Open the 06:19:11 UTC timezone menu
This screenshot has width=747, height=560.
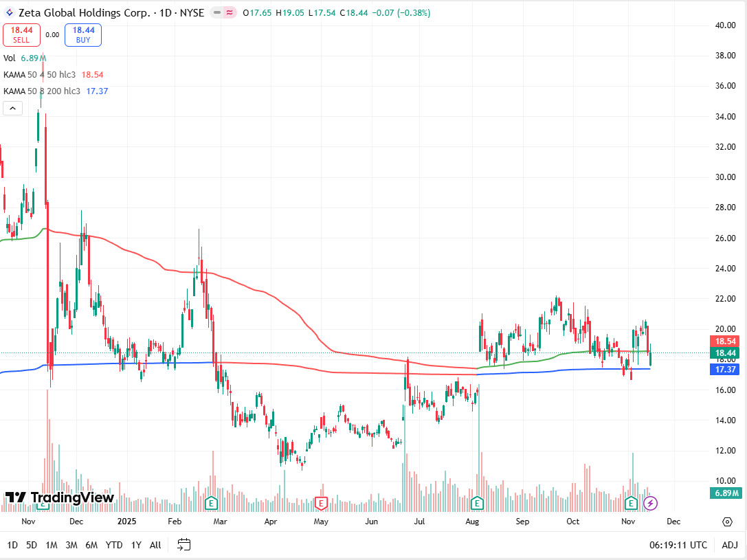click(x=678, y=545)
